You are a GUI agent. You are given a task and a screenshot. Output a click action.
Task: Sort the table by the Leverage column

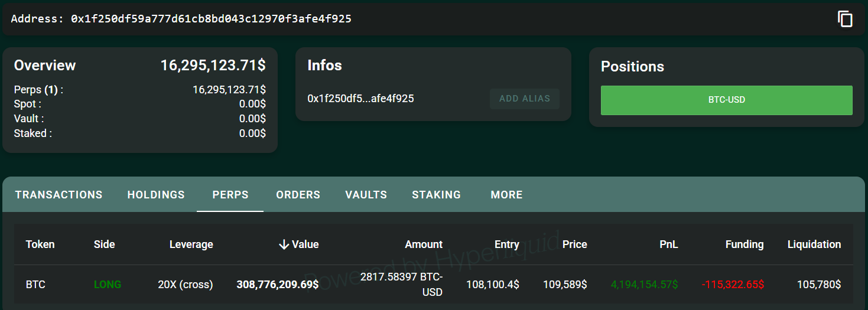(x=191, y=244)
